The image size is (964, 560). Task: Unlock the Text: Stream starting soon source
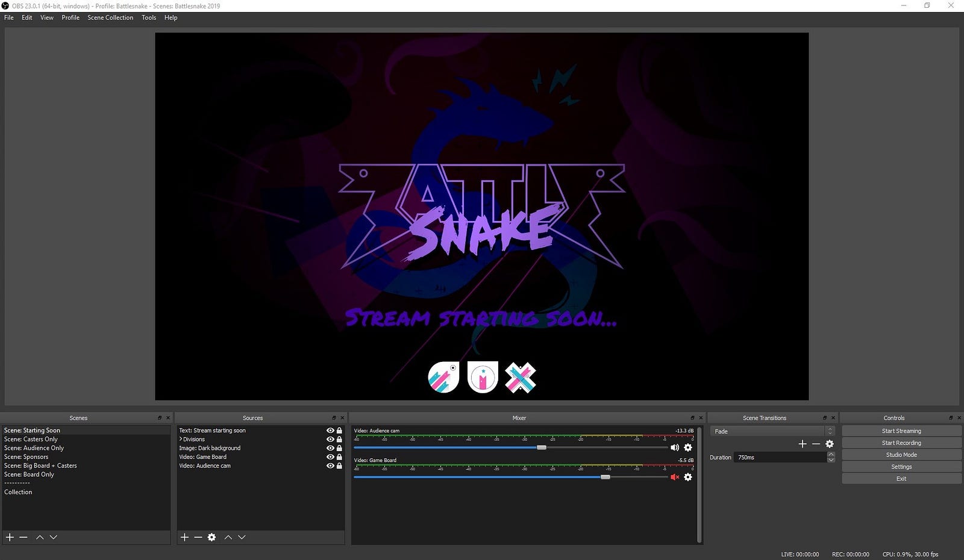[x=339, y=431]
